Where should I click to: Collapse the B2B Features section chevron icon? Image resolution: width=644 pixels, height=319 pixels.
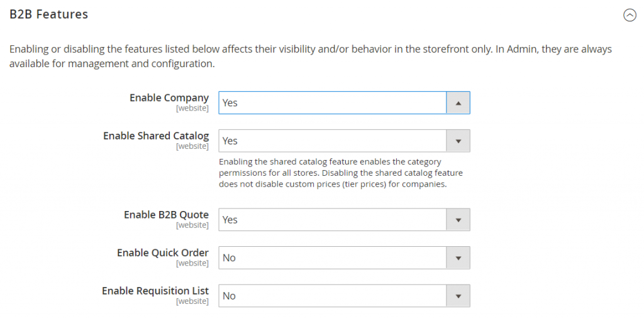[x=630, y=16]
